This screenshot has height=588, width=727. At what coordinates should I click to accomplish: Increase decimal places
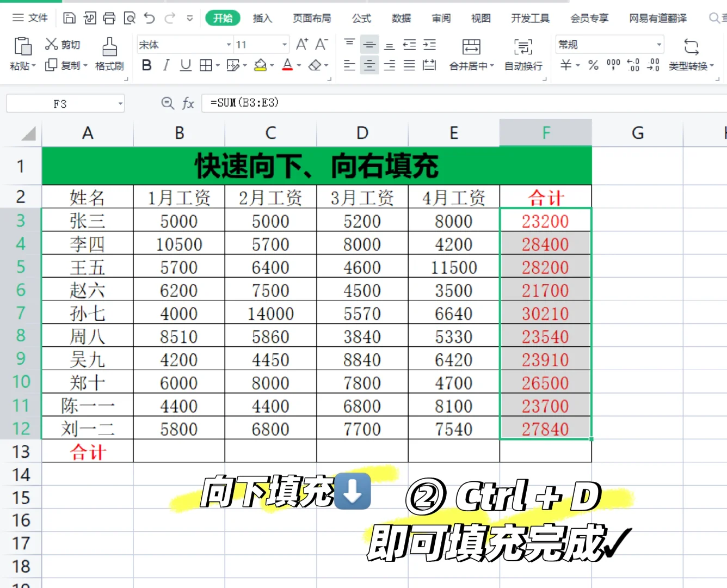tap(633, 65)
